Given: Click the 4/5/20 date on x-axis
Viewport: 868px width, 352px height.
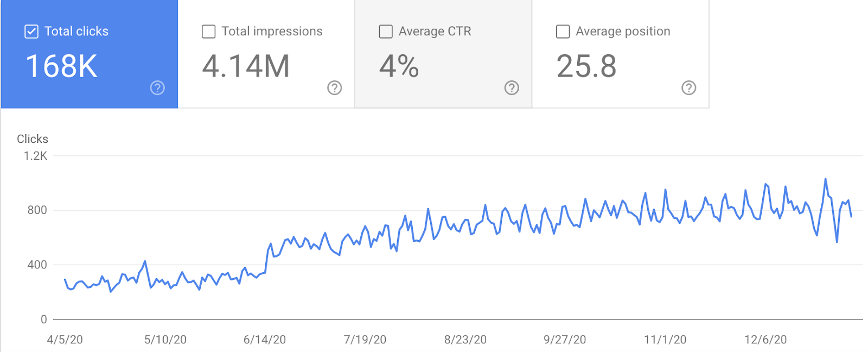Looking at the screenshot, I should tap(65, 340).
